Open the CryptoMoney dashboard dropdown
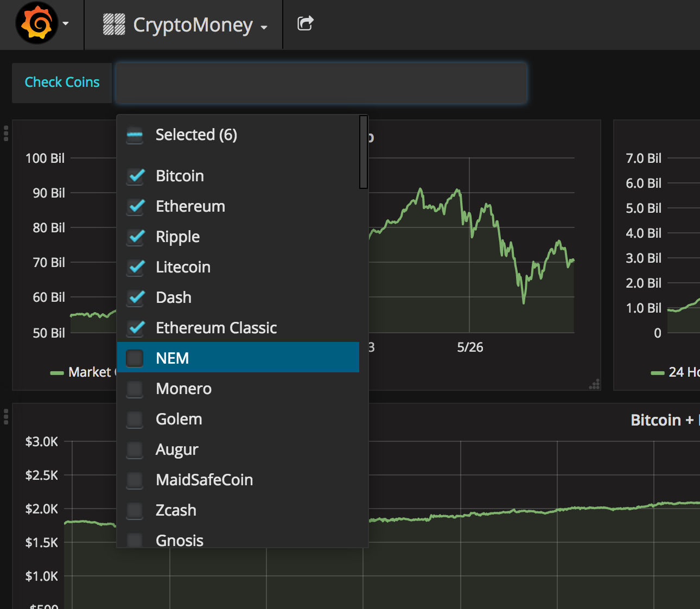The width and height of the screenshot is (700, 609). (184, 25)
